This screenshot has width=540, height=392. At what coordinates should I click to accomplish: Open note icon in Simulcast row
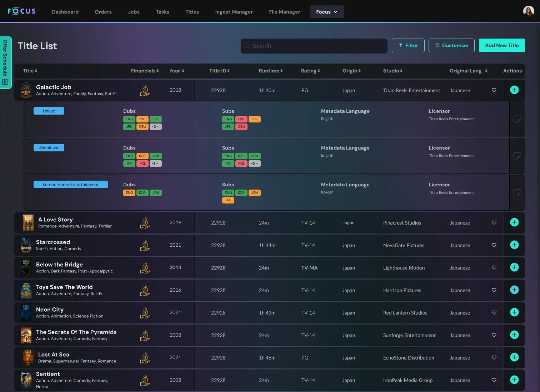[516, 156]
